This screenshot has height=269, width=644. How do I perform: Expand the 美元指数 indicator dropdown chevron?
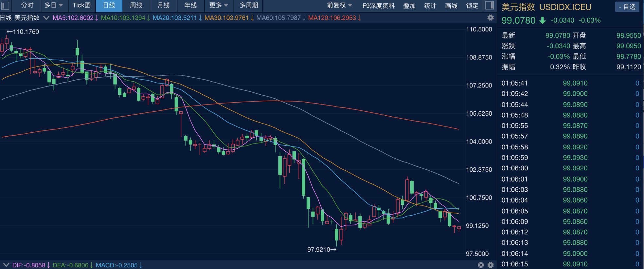pyautogui.click(x=46, y=18)
